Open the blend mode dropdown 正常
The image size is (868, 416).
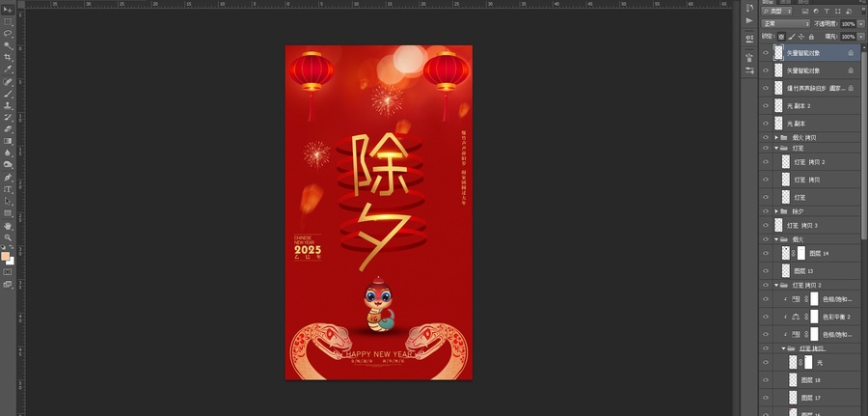(785, 24)
